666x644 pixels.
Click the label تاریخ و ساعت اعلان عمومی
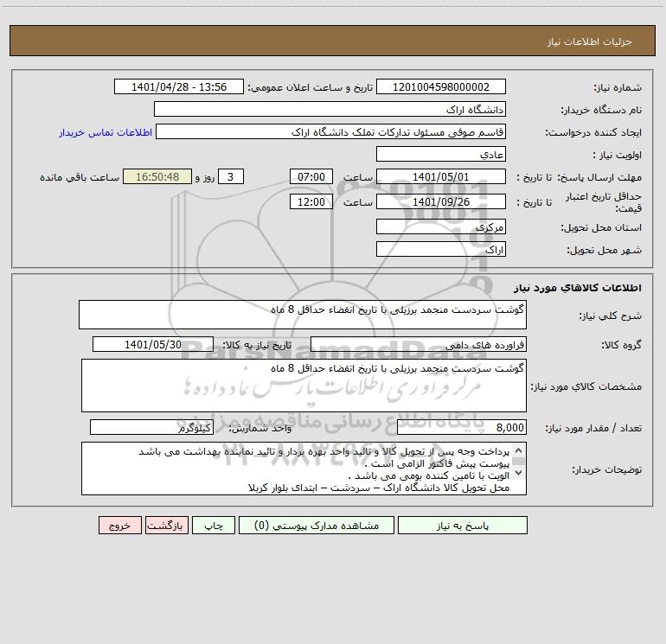click(310, 87)
